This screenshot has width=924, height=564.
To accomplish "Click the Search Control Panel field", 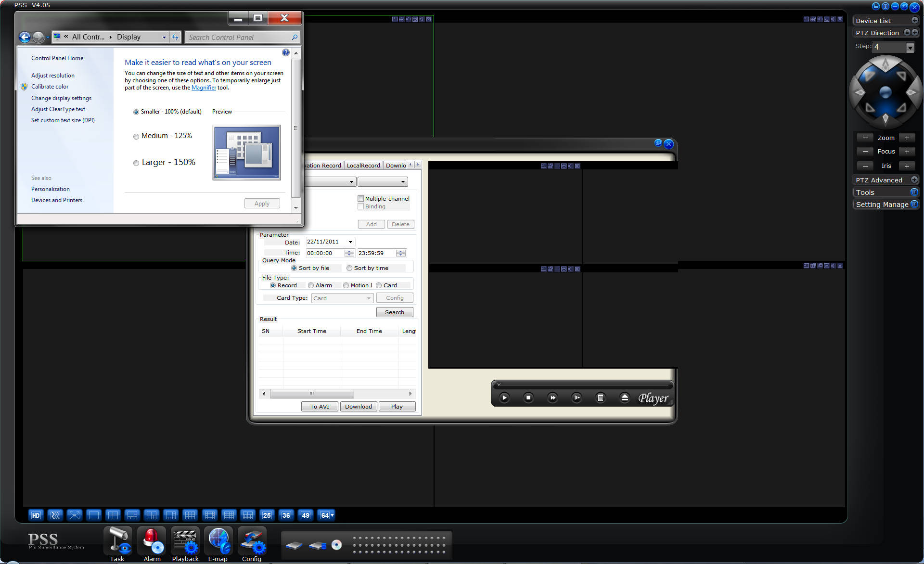I will (238, 37).
